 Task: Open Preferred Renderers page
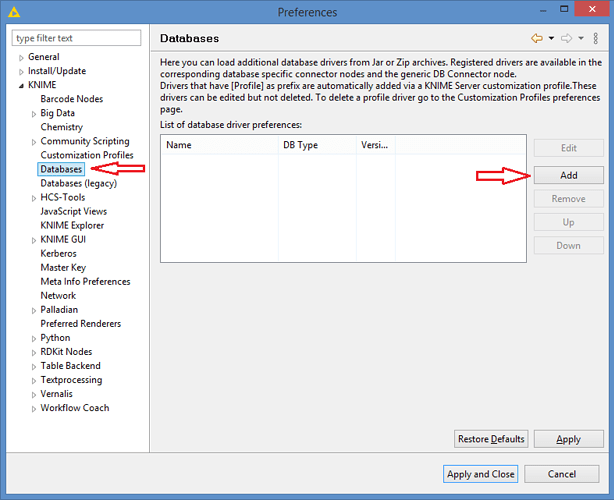pos(81,324)
